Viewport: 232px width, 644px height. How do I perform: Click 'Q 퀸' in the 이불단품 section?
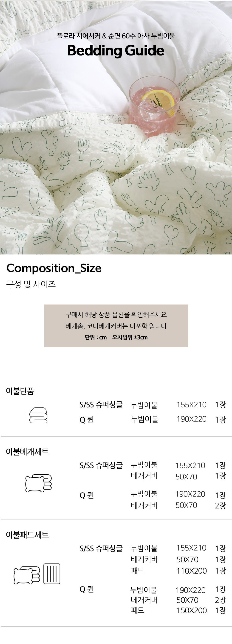point(87,420)
